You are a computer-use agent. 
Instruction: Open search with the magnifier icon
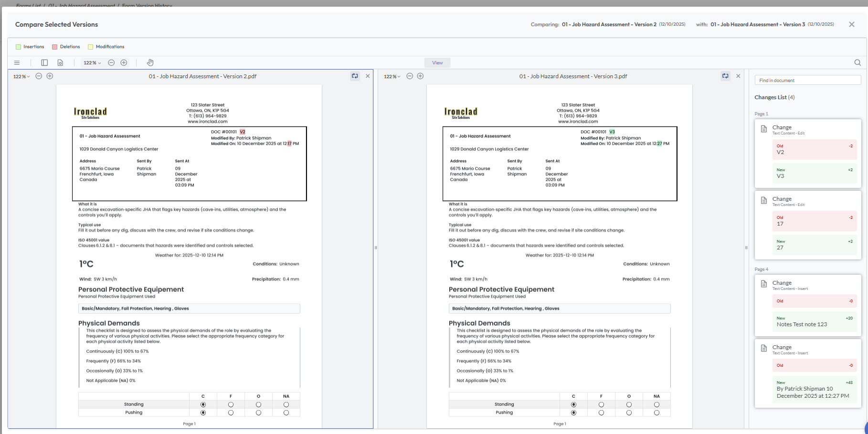click(x=857, y=62)
